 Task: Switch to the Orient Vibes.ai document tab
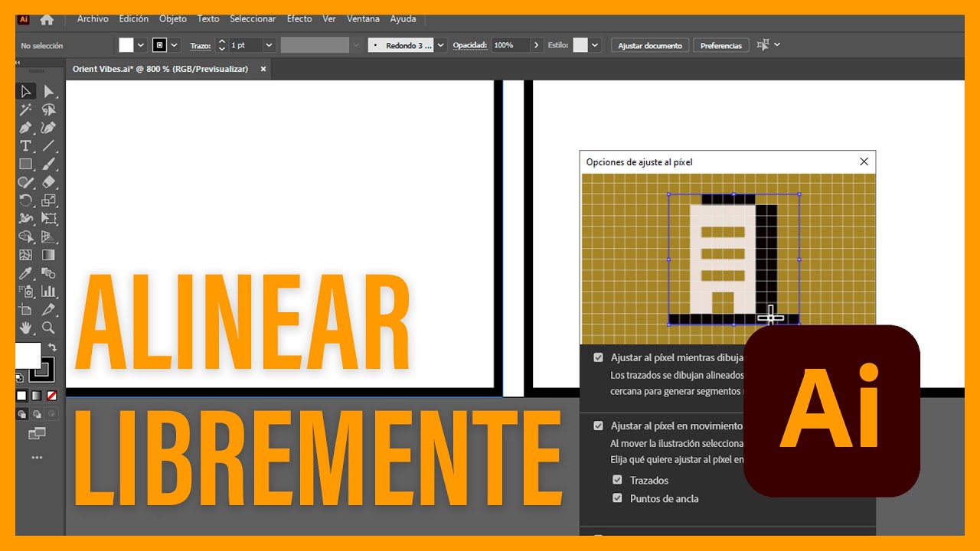tap(161, 69)
